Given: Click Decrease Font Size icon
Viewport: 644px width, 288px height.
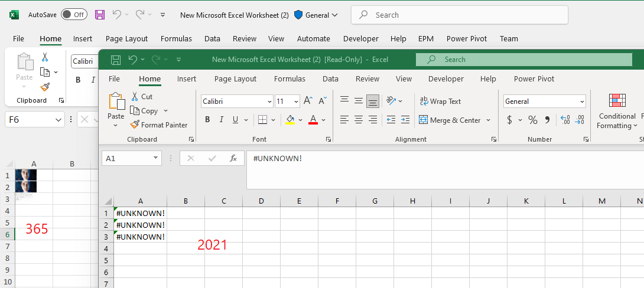Looking at the screenshot, I should pos(323,100).
